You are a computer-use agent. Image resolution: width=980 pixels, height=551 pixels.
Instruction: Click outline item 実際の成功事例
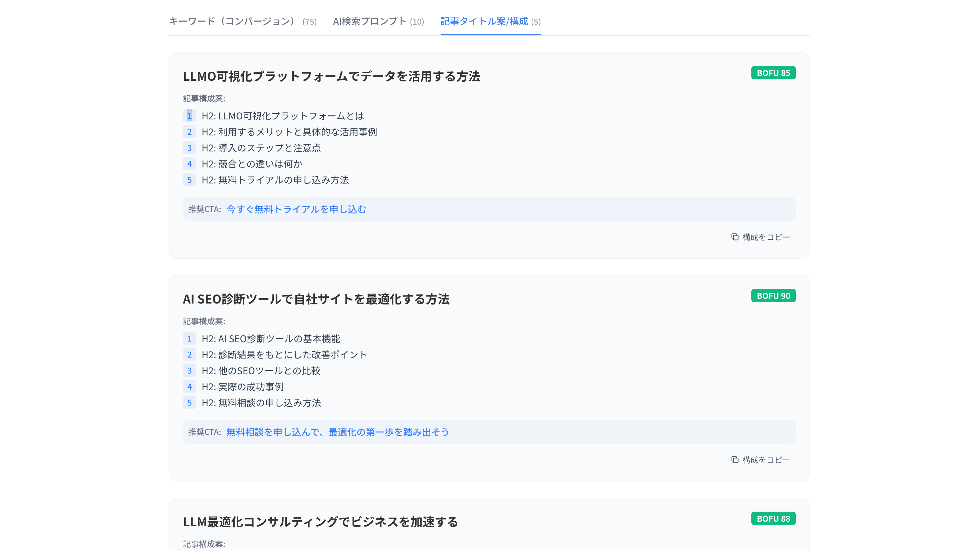[243, 387]
